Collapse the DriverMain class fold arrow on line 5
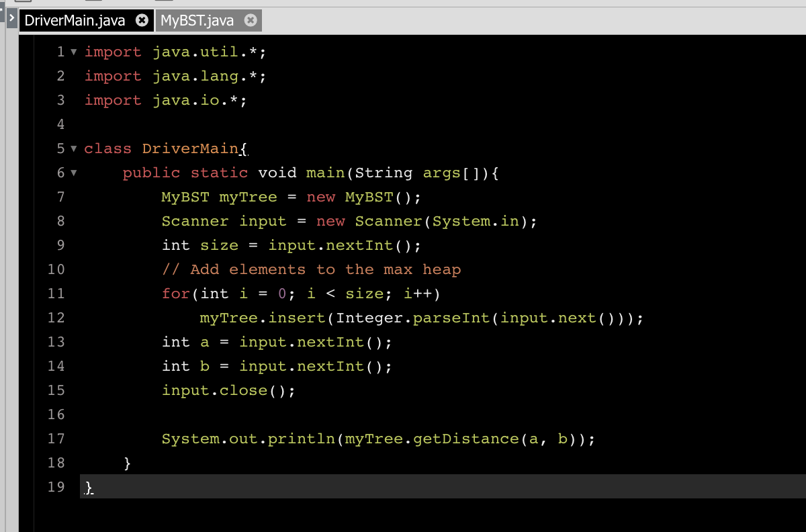This screenshot has width=806, height=532. pyautogui.click(x=74, y=148)
